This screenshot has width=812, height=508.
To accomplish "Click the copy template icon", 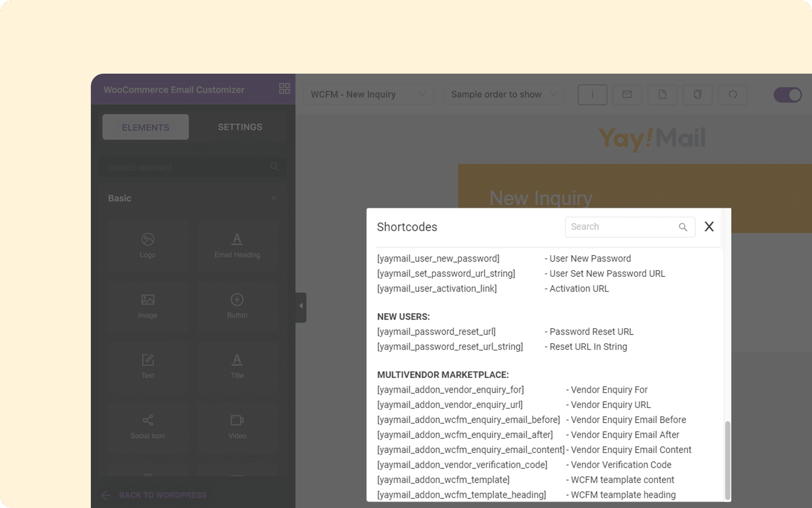I will click(698, 94).
